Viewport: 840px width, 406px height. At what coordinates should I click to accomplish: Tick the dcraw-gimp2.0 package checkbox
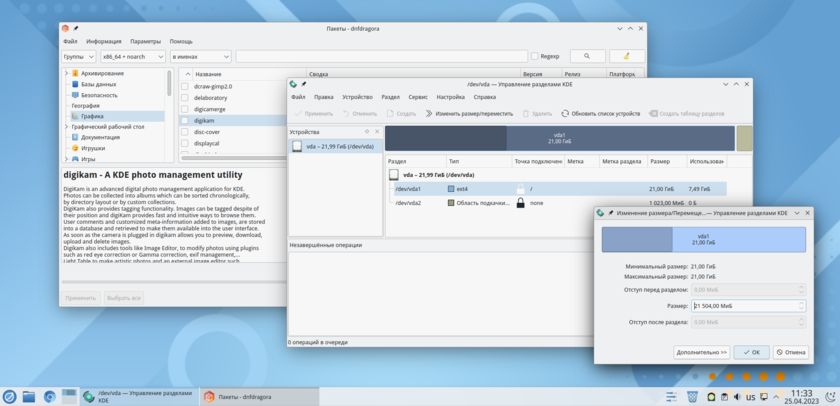(184, 87)
